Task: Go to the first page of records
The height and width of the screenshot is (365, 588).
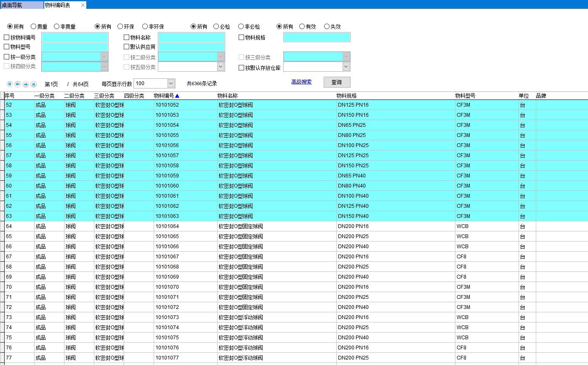Action: click(x=10, y=84)
